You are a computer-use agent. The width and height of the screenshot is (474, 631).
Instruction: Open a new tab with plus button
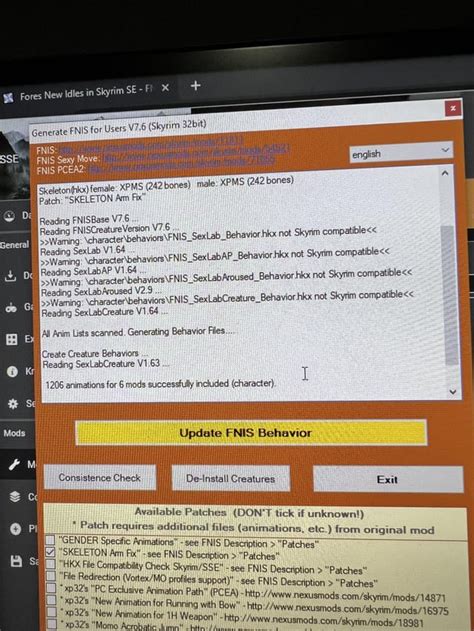click(196, 85)
